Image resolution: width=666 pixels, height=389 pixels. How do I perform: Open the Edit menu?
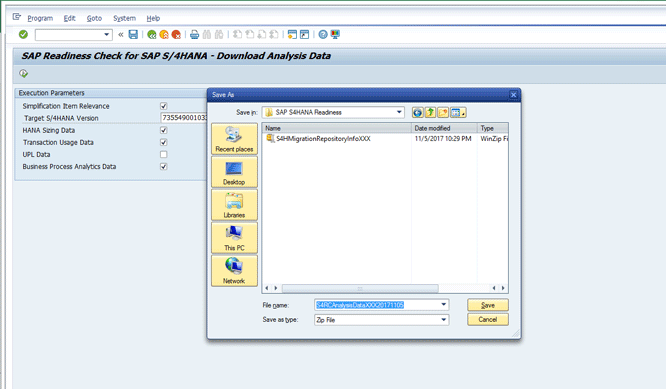click(x=69, y=18)
